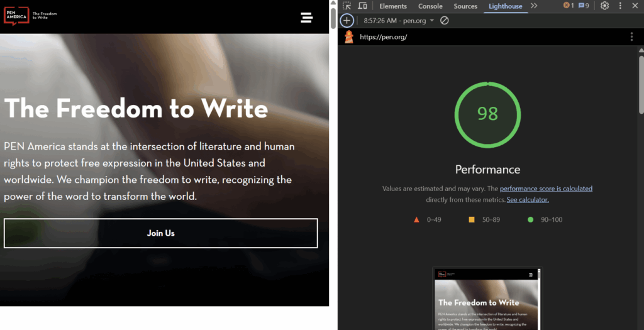Click the 90–100 score range legend
Viewport: 644px width, 330px height.
545,219
